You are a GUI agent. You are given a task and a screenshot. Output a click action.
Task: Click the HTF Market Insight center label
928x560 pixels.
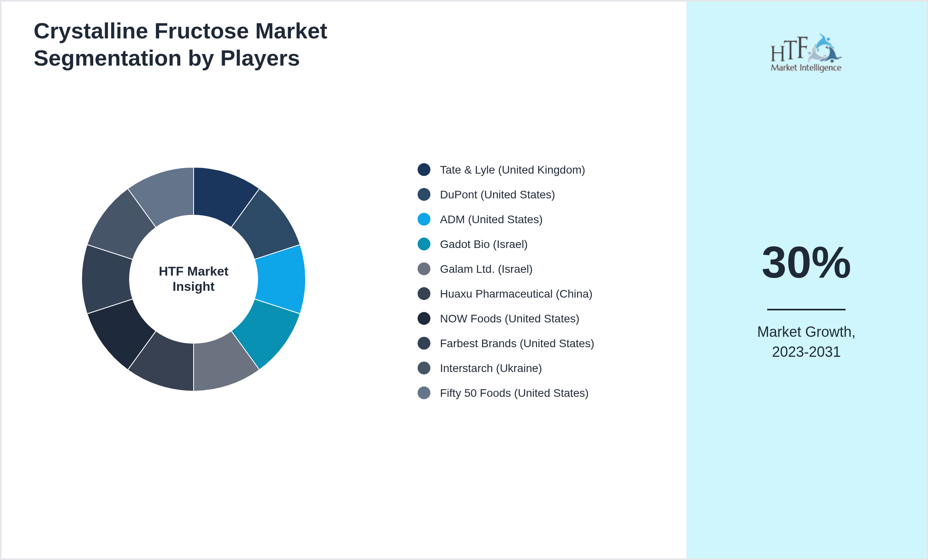click(x=194, y=279)
